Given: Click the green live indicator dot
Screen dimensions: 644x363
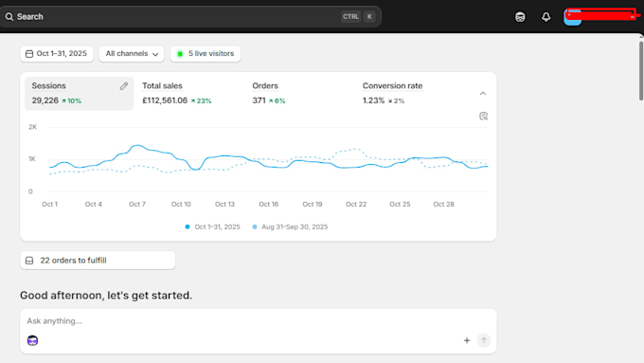Looking at the screenshot, I should pyautogui.click(x=180, y=54).
